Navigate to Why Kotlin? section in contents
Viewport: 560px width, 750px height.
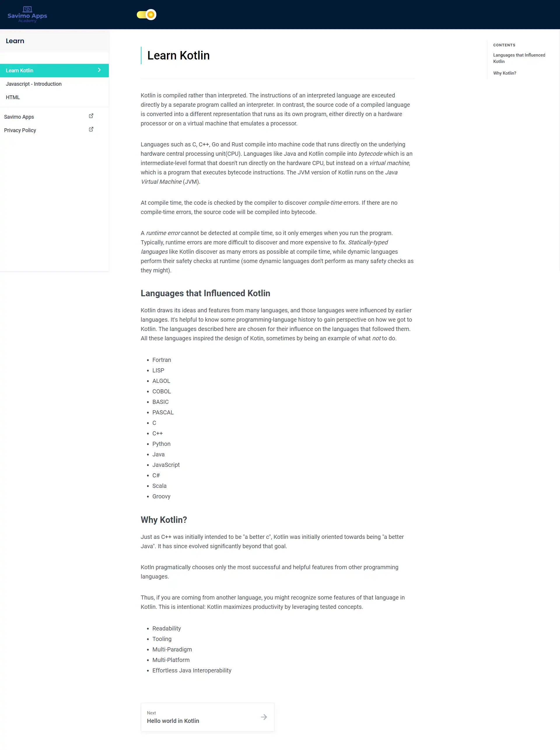(x=504, y=73)
